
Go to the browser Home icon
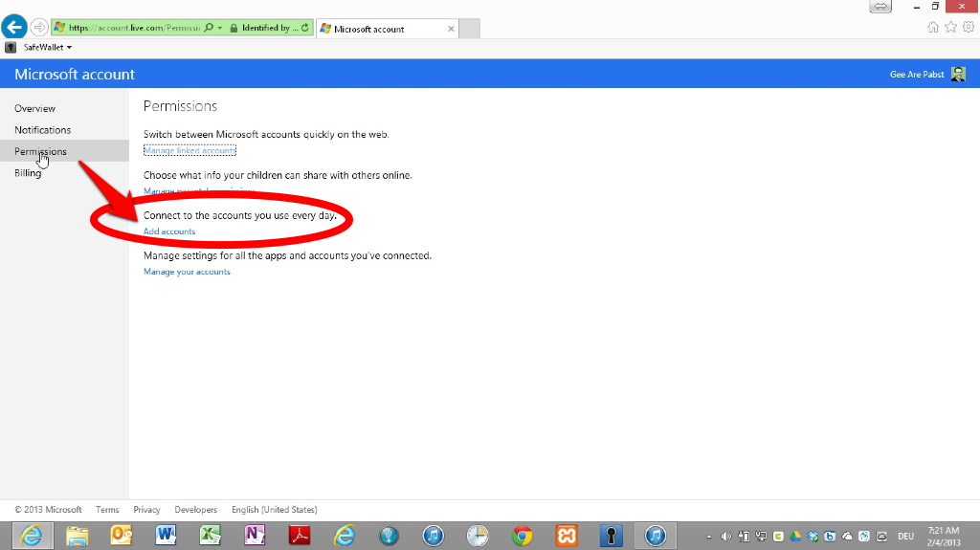pos(933,28)
